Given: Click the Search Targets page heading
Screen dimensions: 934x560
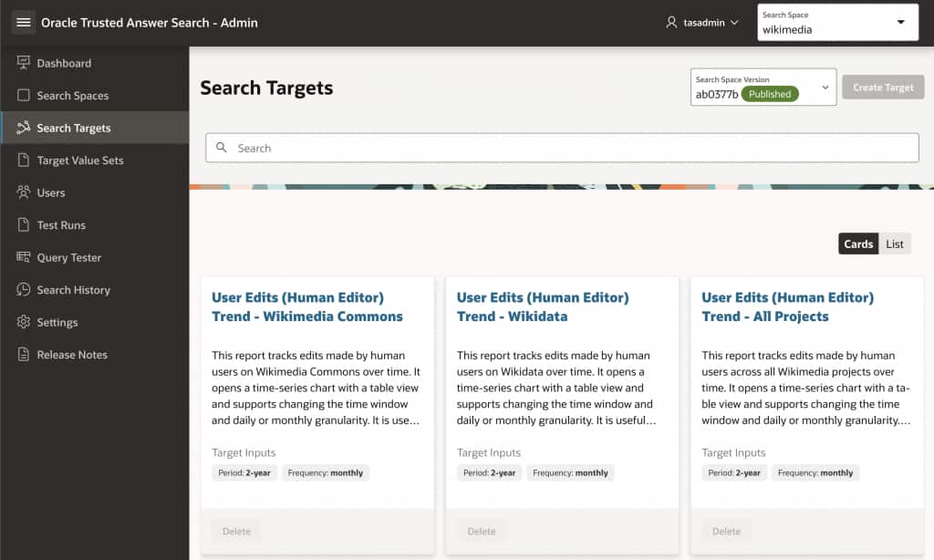Looking at the screenshot, I should (266, 88).
